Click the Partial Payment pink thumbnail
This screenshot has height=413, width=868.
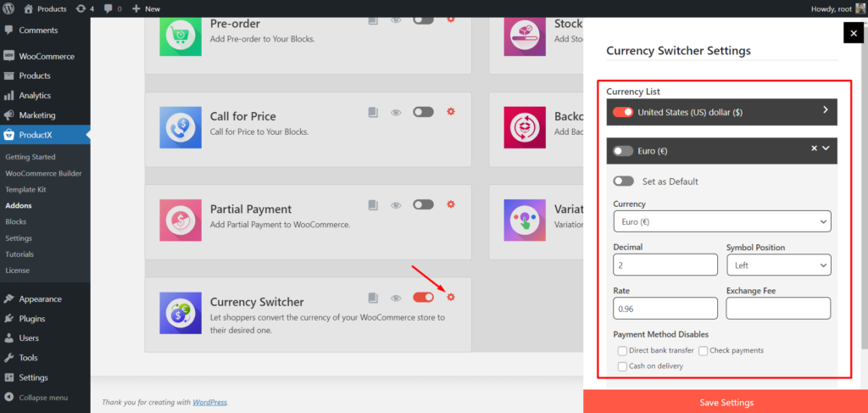[181, 220]
